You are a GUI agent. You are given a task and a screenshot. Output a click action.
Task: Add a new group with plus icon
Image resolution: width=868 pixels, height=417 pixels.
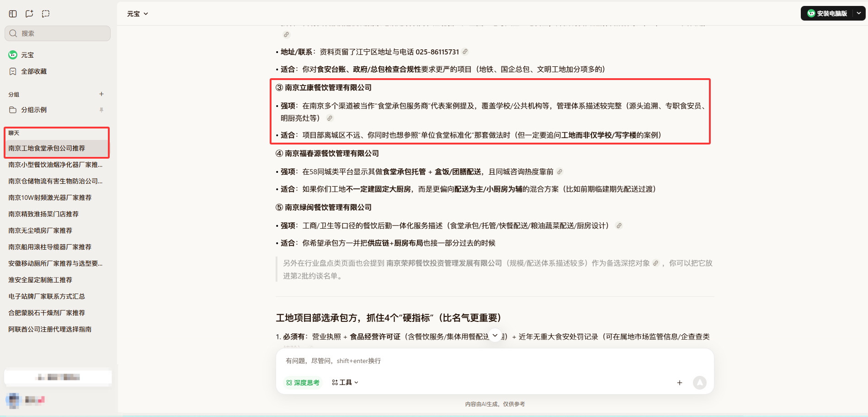click(x=101, y=94)
